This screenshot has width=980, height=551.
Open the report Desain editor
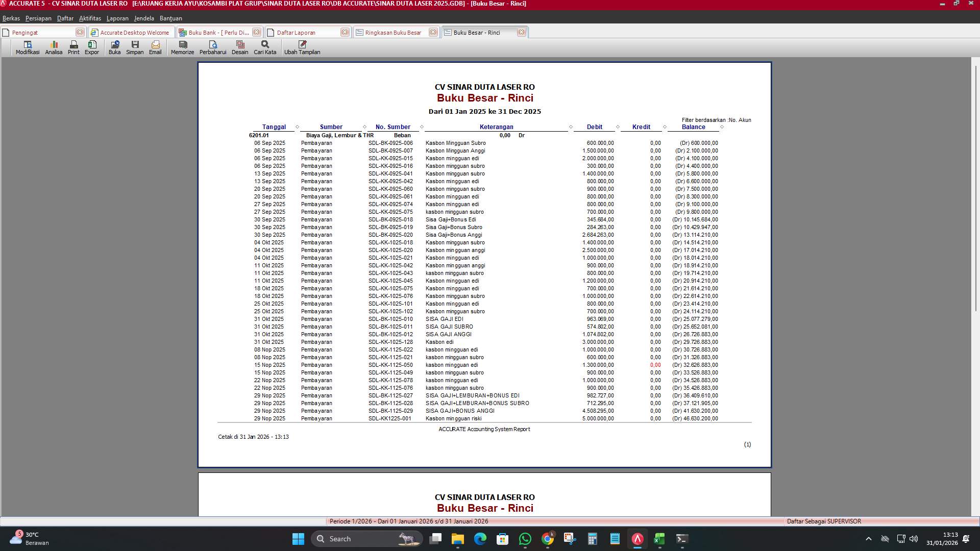240,48
